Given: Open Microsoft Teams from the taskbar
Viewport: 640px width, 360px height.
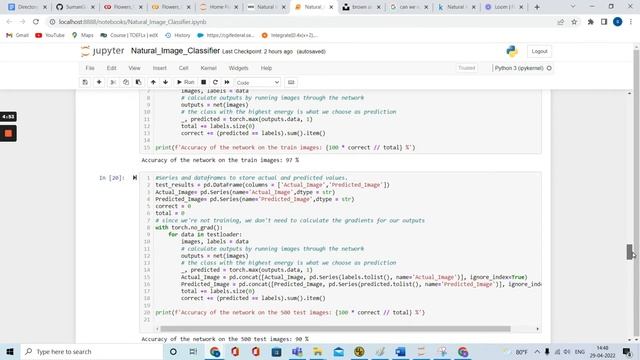Looking at the screenshot, I should coord(297,351).
